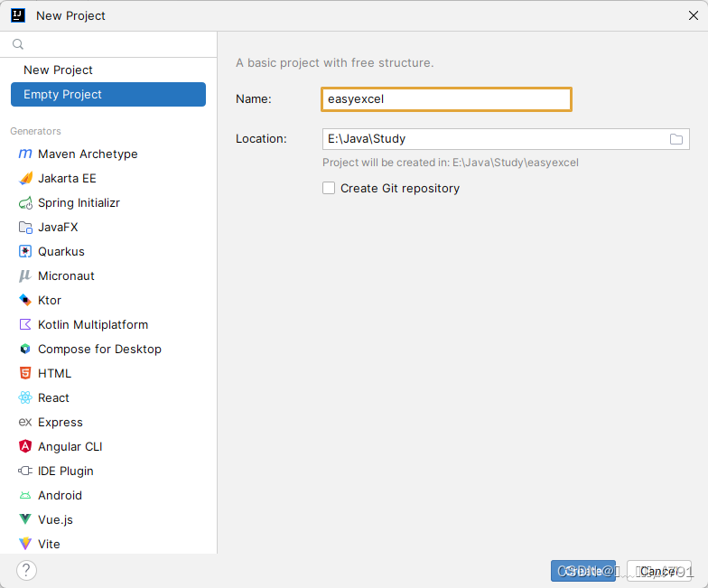The height and width of the screenshot is (588, 708).
Task: Click the search magnifier icon
Action: (18, 44)
